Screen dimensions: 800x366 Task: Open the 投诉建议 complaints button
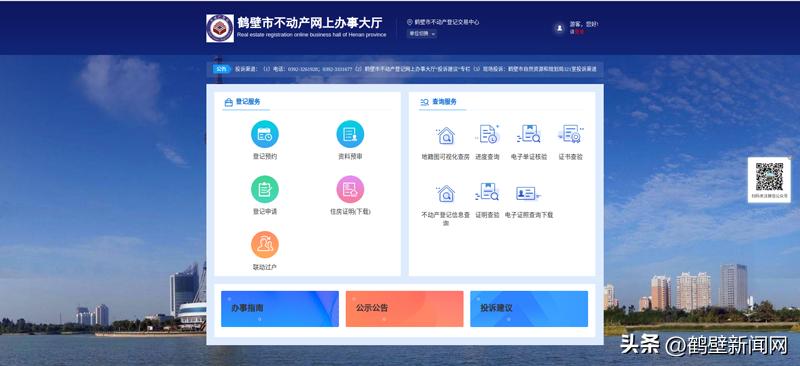coord(529,309)
